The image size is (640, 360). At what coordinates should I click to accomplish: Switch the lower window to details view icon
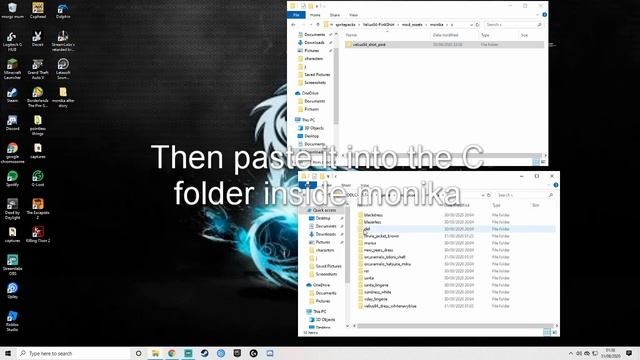[547, 332]
